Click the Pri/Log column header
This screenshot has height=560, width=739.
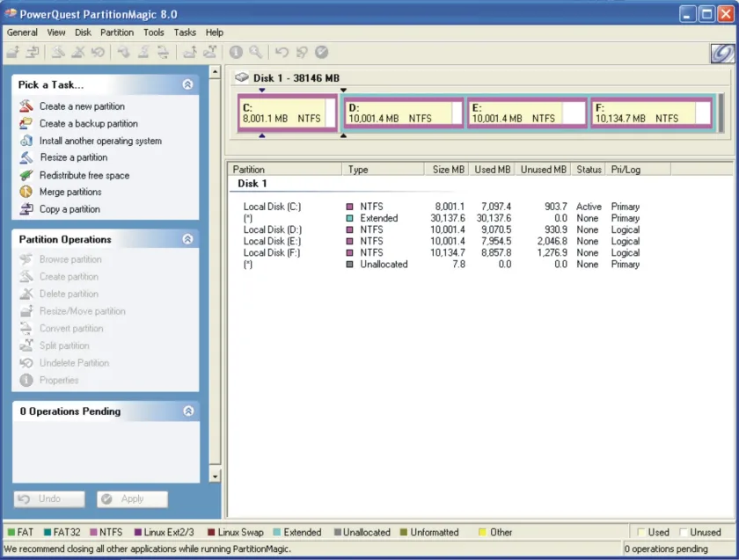(638, 169)
